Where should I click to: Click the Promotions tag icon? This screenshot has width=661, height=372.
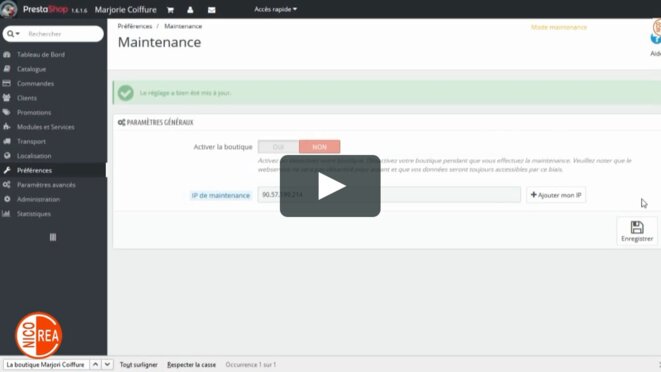(x=7, y=112)
